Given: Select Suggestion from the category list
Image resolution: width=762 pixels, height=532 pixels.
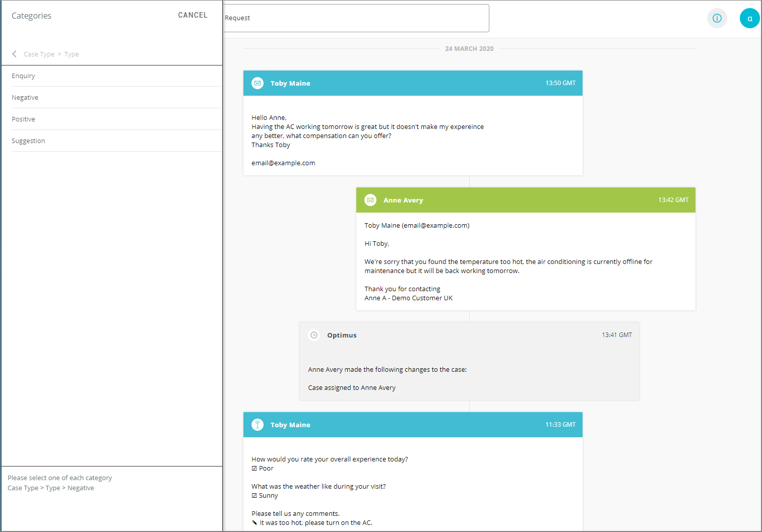Looking at the screenshot, I should 28,141.
